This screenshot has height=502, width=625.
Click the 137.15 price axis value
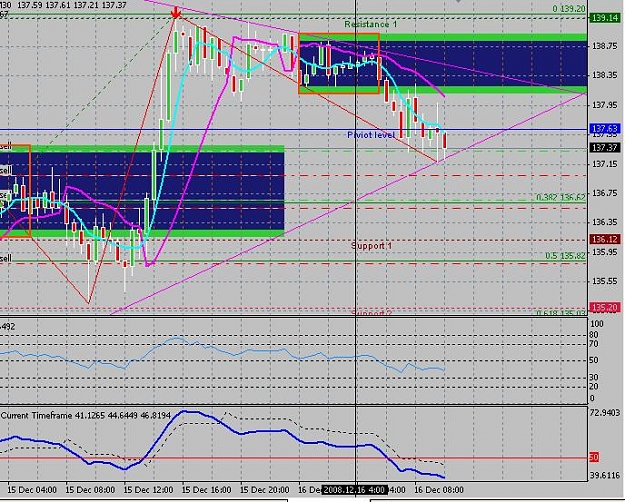(x=604, y=164)
